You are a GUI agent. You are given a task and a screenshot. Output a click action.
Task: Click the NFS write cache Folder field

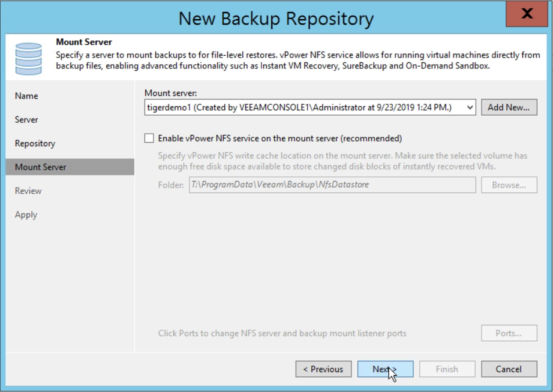(332, 185)
